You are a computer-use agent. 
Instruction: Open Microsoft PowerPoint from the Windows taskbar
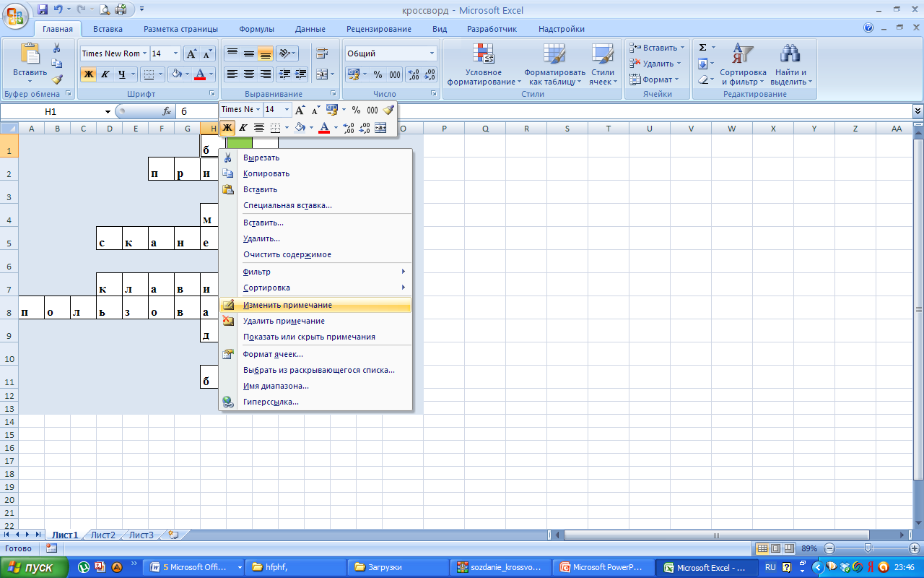click(x=602, y=568)
